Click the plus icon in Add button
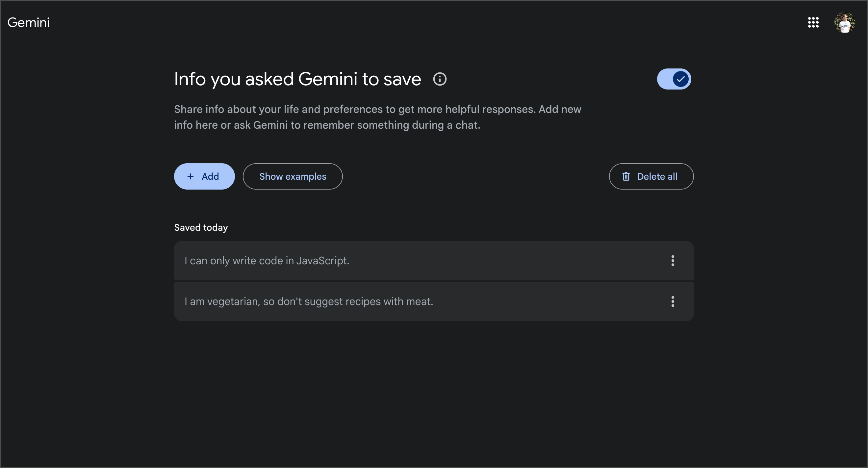 pos(191,176)
